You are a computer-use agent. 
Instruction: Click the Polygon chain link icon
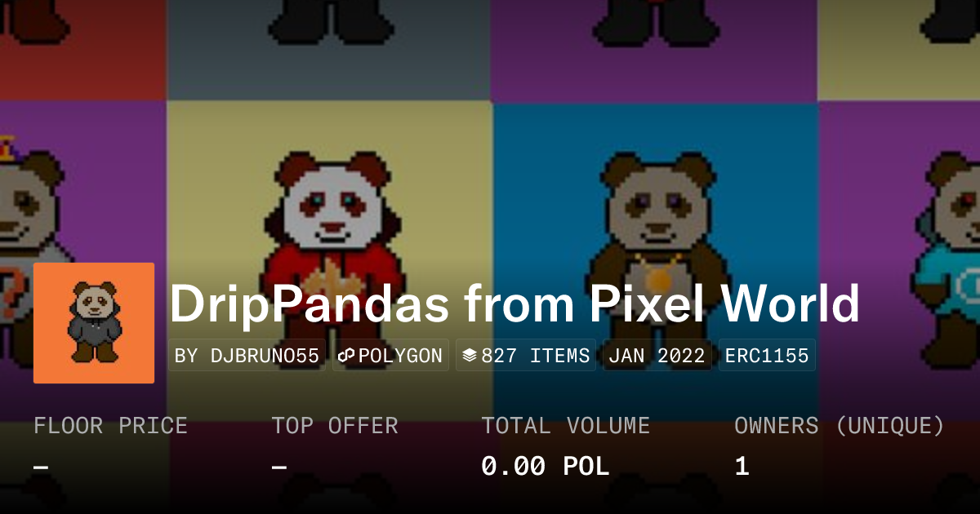pyautogui.click(x=346, y=356)
